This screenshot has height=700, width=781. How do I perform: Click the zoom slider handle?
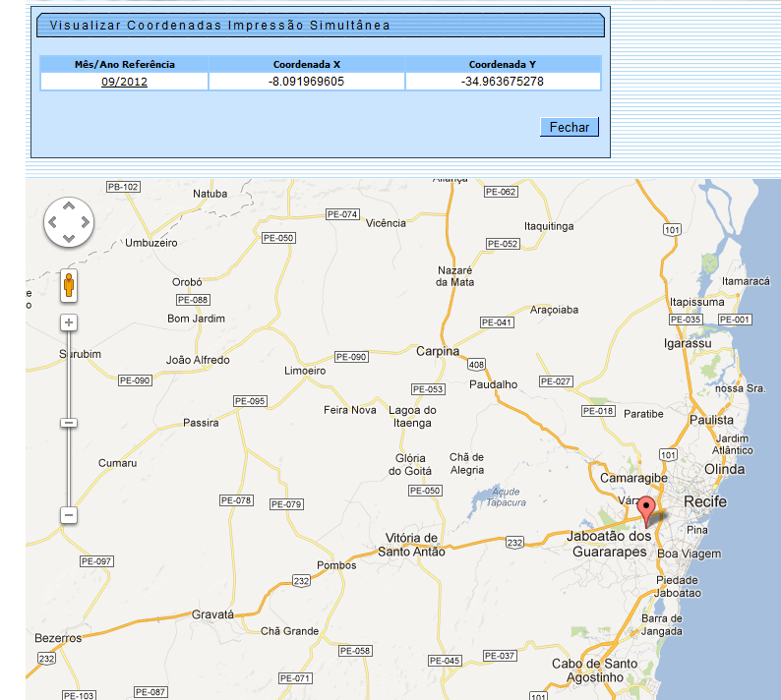coord(69,423)
